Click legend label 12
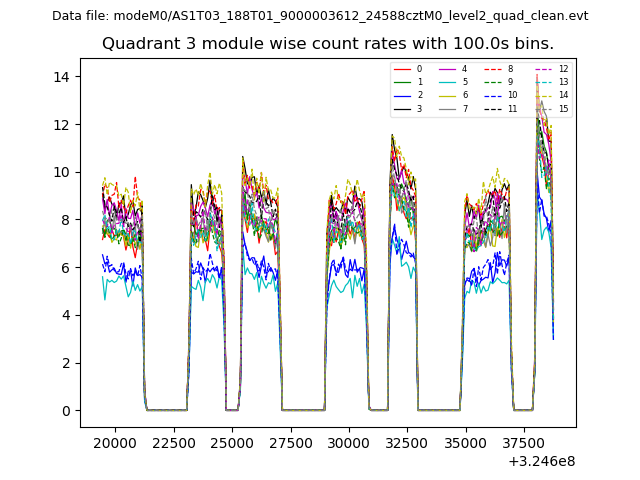 click(x=563, y=69)
